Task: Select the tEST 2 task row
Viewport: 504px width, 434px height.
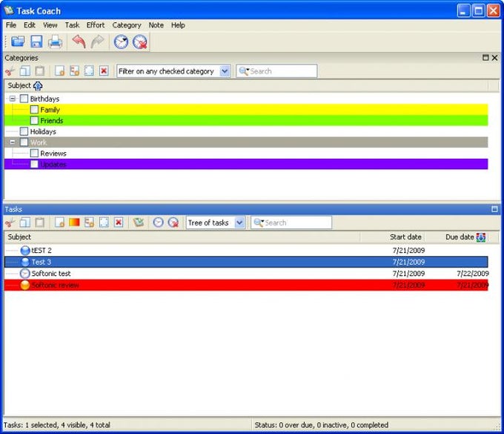Action: (246, 250)
